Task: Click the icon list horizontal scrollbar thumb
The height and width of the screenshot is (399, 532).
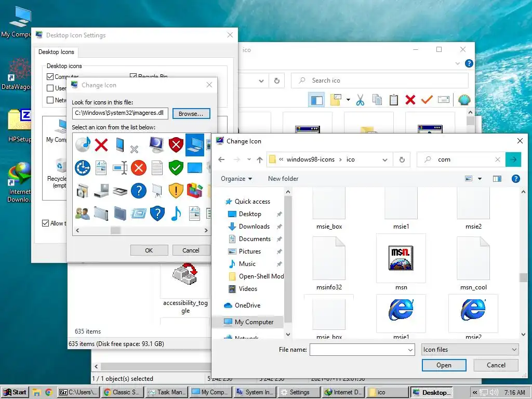Action: tap(115, 230)
